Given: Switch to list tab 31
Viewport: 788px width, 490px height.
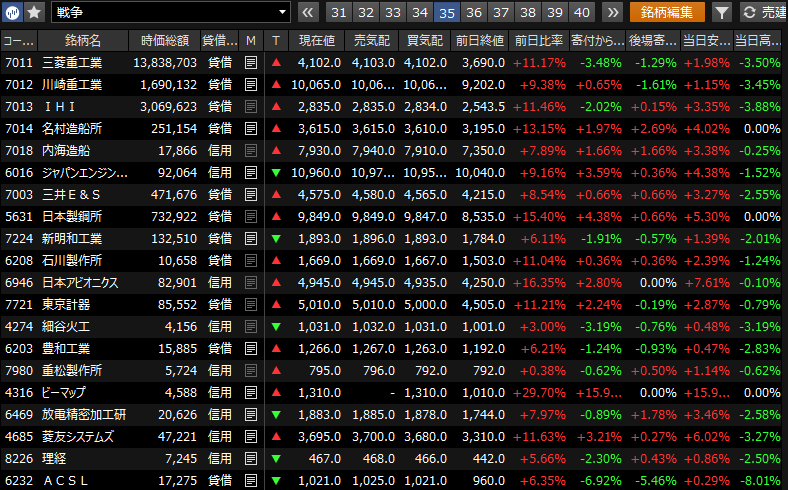Looking at the screenshot, I should coord(339,12).
